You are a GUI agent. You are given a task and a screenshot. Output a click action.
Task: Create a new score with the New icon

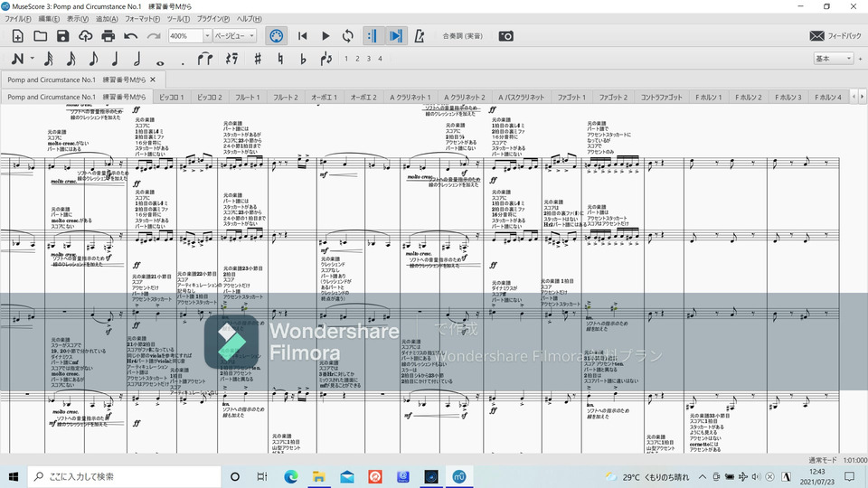tap(17, 36)
